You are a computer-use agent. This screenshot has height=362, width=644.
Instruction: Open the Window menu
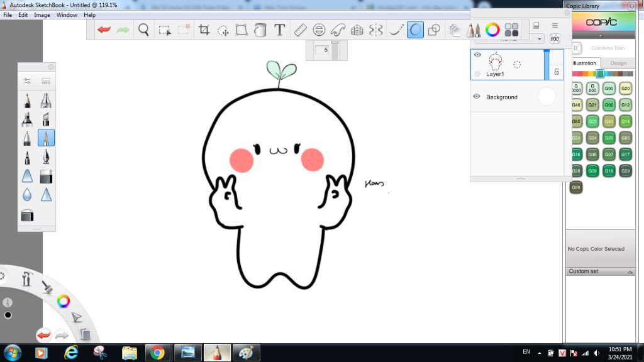(x=67, y=15)
